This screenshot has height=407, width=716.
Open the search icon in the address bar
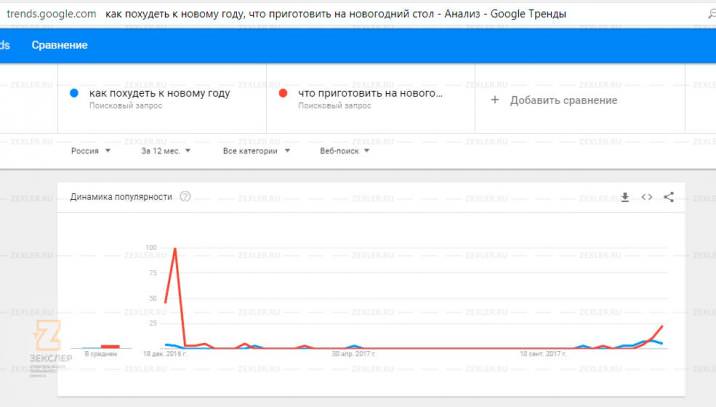(711, 14)
